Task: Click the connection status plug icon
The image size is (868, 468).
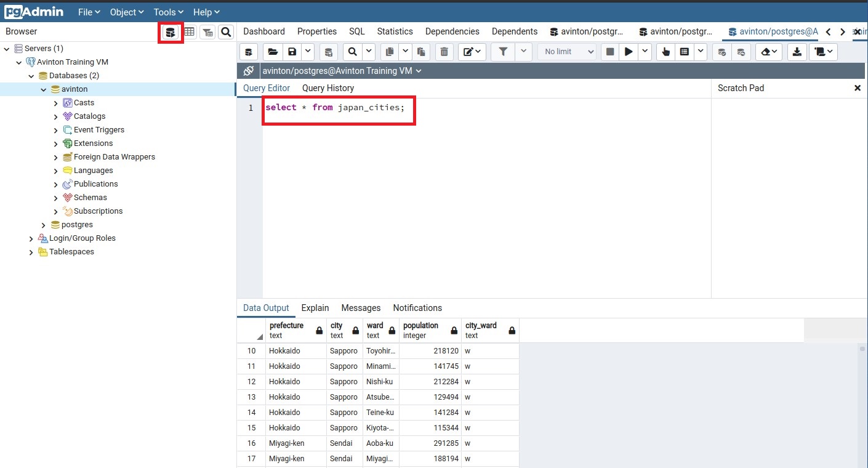Action: 249,71
